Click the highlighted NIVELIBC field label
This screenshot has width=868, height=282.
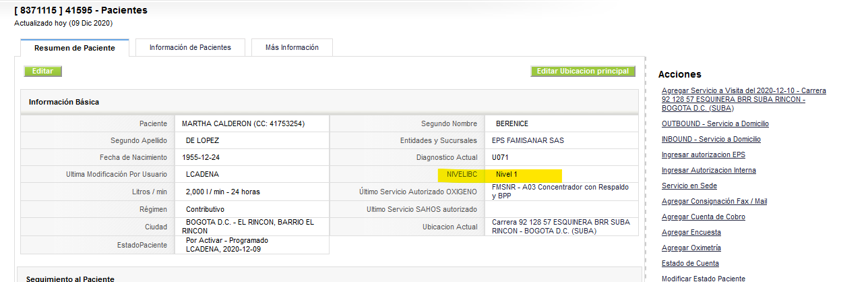click(x=460, y=174)
